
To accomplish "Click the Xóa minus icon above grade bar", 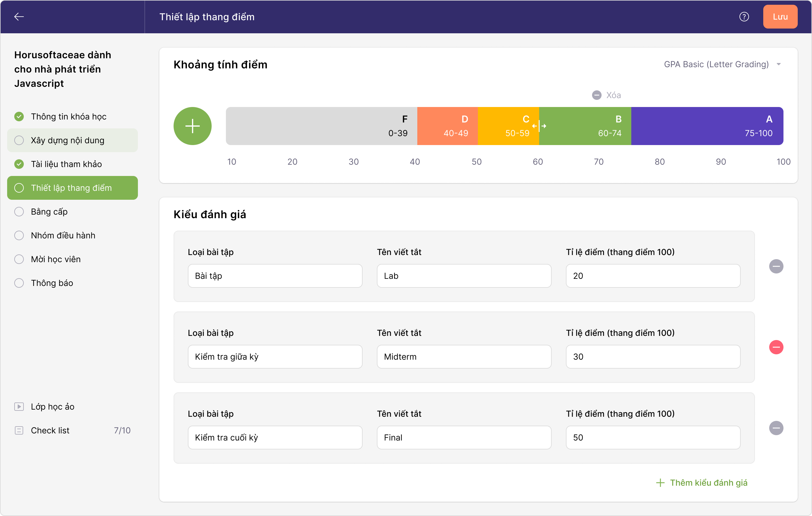I will [x=597, y=95].
